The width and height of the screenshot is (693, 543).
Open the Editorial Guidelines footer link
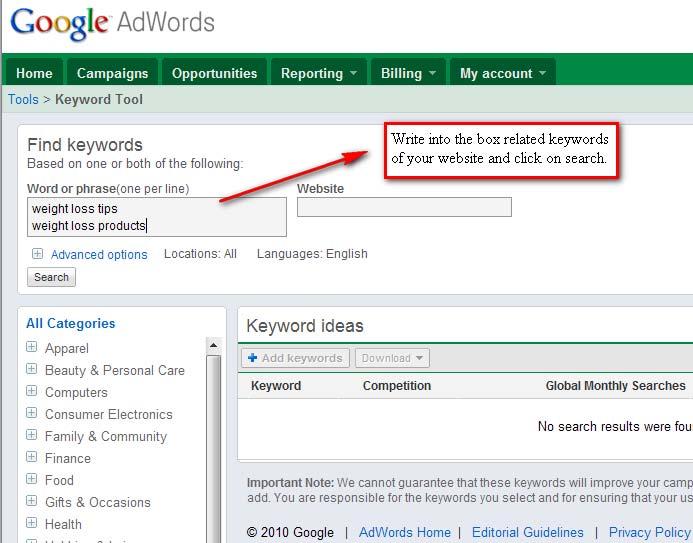(x=527, y=532)
